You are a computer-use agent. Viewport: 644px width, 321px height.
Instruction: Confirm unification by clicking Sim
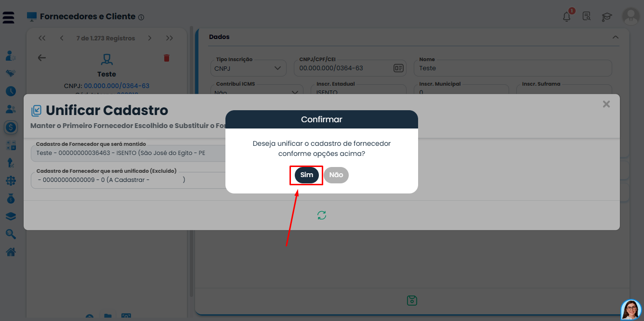tap(306, 175)
